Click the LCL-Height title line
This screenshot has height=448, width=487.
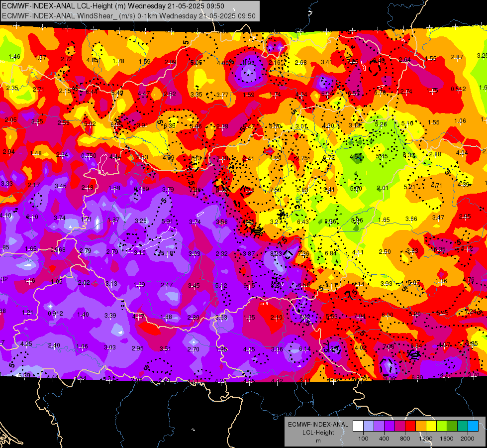(x=113, y=6)
